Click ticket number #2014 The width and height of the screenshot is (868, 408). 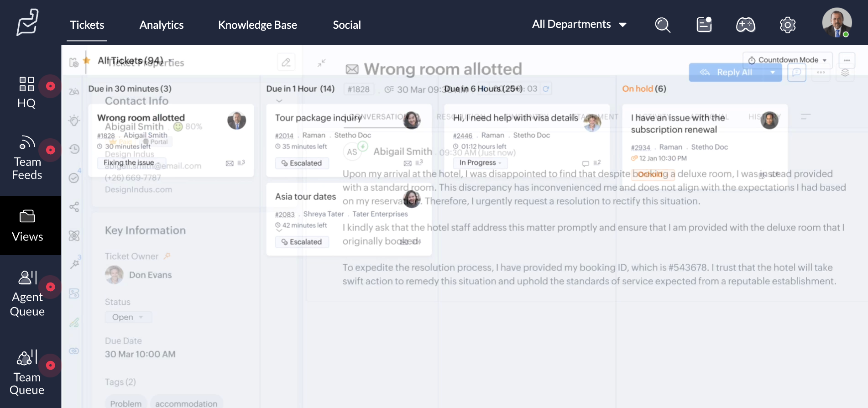(284, 136)
